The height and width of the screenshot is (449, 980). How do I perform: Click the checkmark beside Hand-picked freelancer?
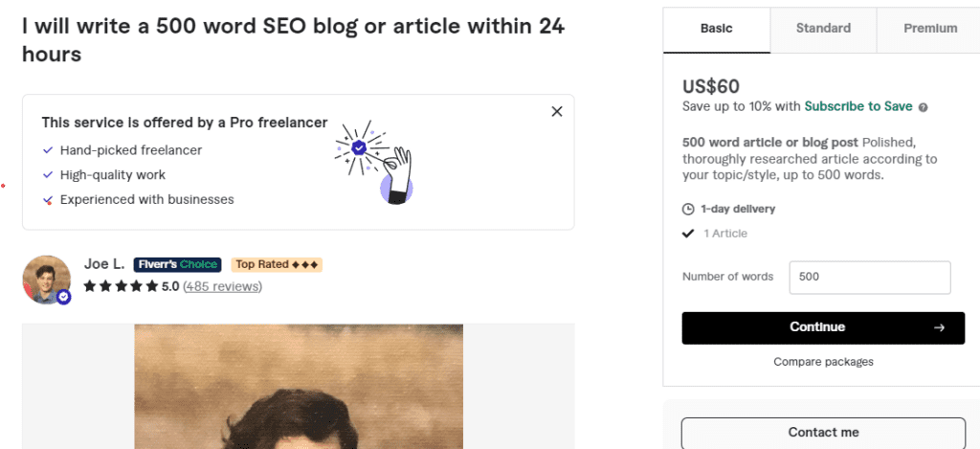(48, 150)
